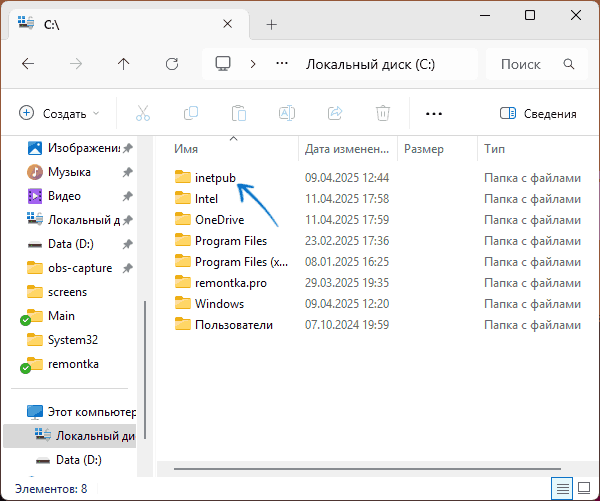
Task: Click the Copy toolbar icon
Action: 191,113
